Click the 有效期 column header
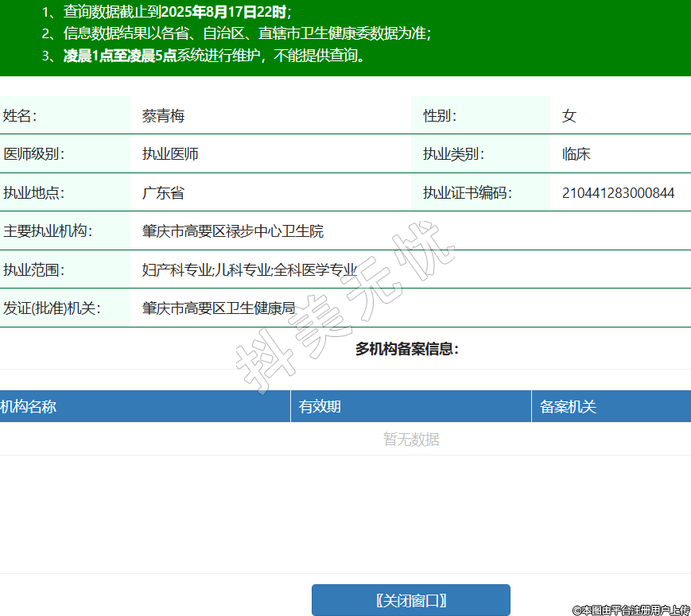The image size is (691, 616). [320, 407]
